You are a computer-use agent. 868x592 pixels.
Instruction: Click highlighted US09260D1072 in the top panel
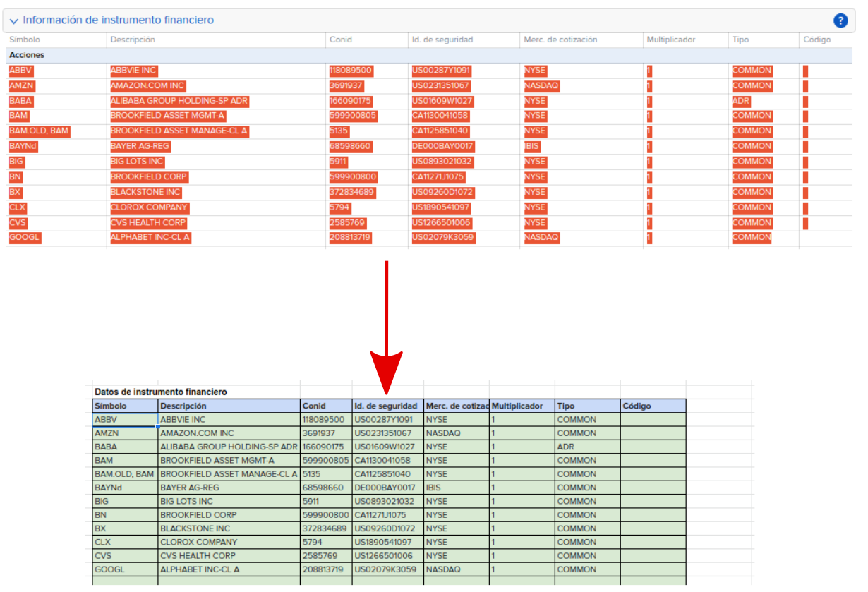(x=442, y=193)
